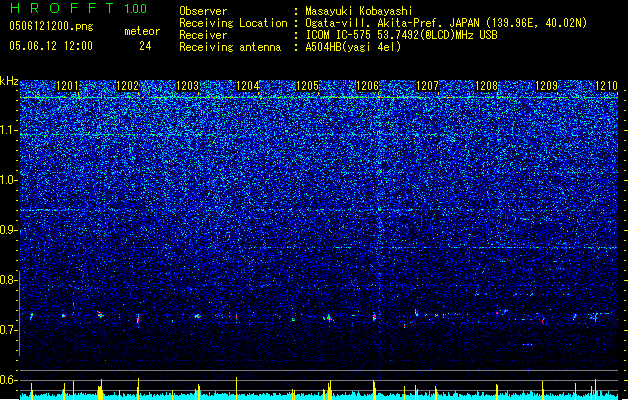
Task: Click the kHz axis unit label
Action: click(x=9, y=81)
